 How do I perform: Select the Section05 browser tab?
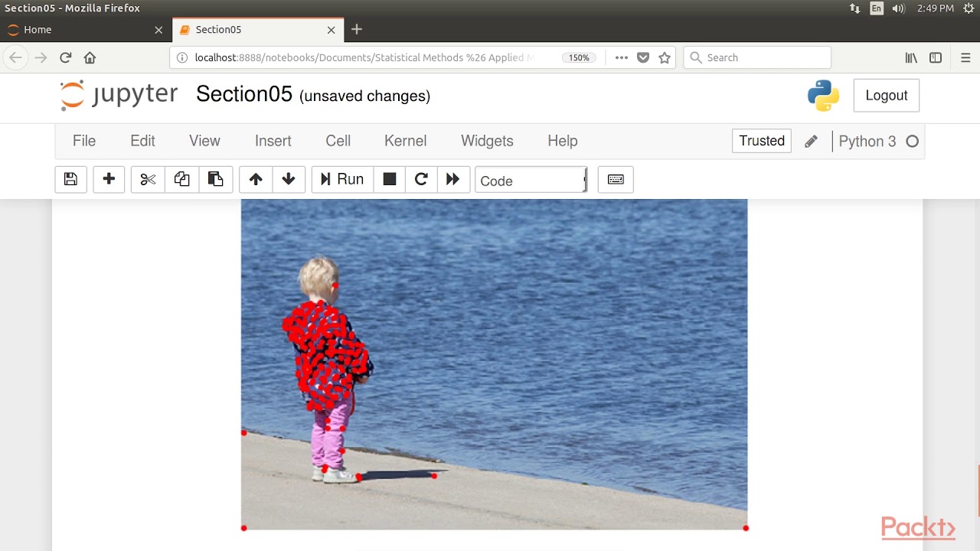(x=256, y=30)
